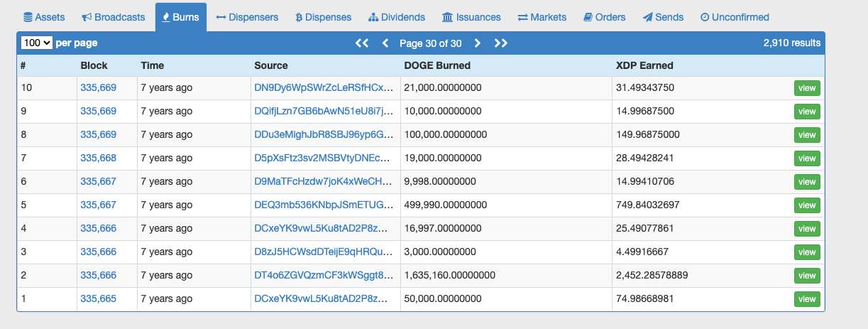Go to the Dispenses tab

[324, 17]
